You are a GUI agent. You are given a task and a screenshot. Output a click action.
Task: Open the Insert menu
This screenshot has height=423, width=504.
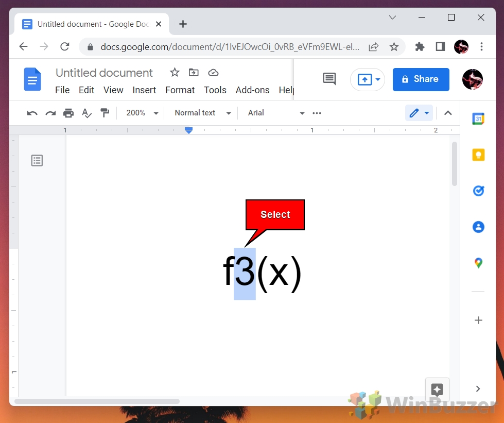[x=144, y=90]
